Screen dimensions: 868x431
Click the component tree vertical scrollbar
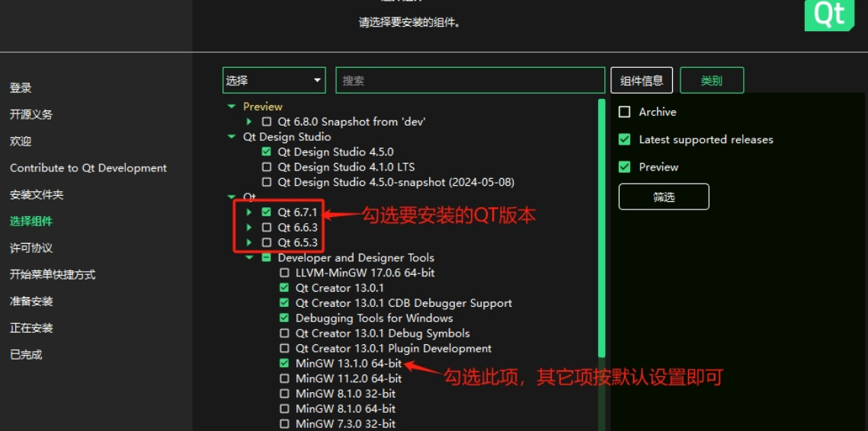click(x=601, y=228)
